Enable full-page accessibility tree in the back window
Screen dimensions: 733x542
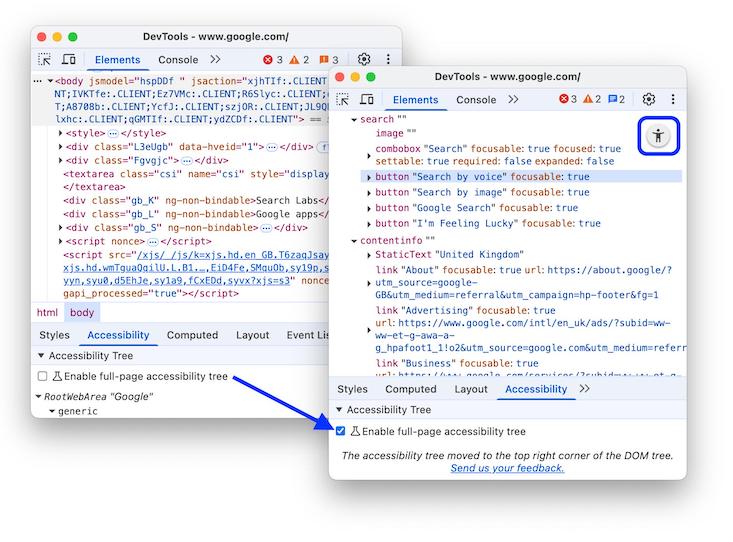click(43, 376)
